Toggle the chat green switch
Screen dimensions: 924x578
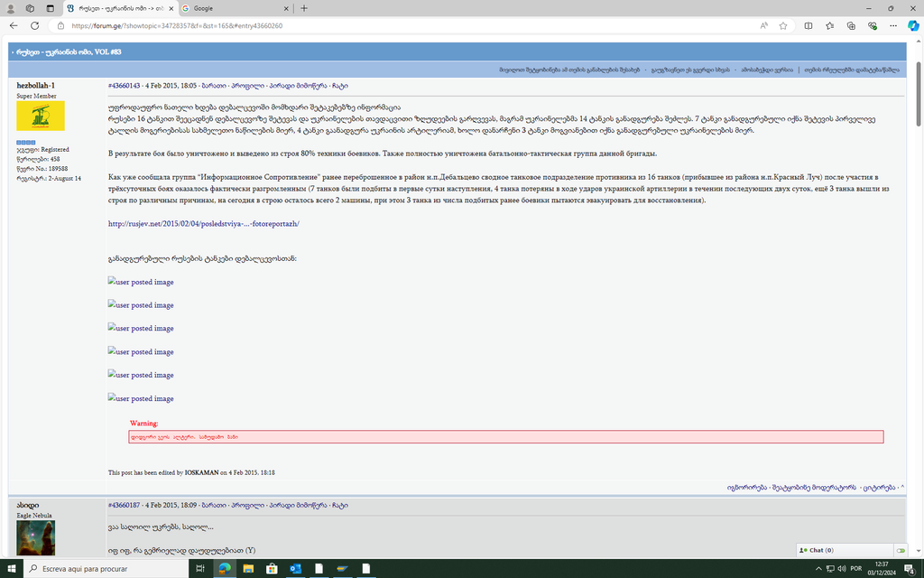(901, 550)
